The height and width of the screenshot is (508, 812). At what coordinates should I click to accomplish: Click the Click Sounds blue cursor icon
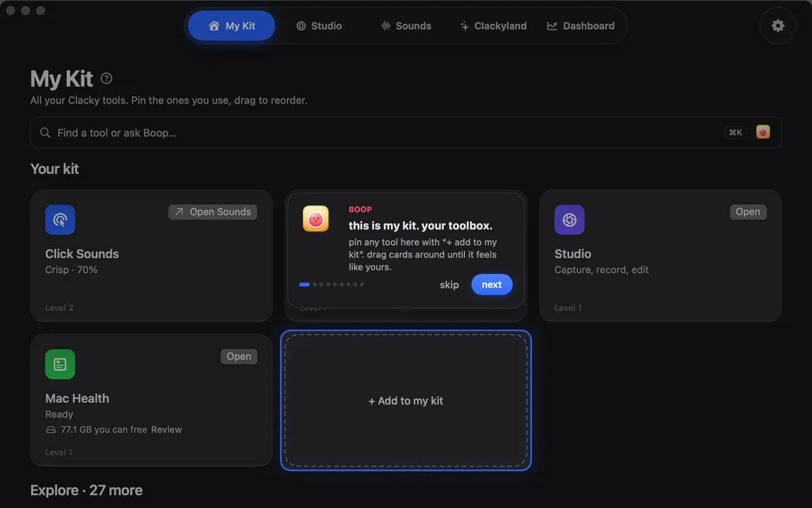point(60,219)
